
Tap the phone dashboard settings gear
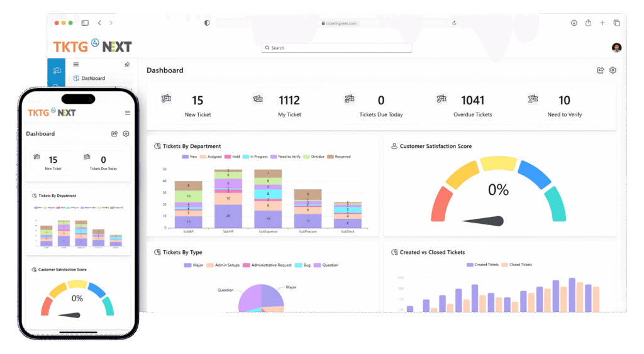tap(126, 134)
